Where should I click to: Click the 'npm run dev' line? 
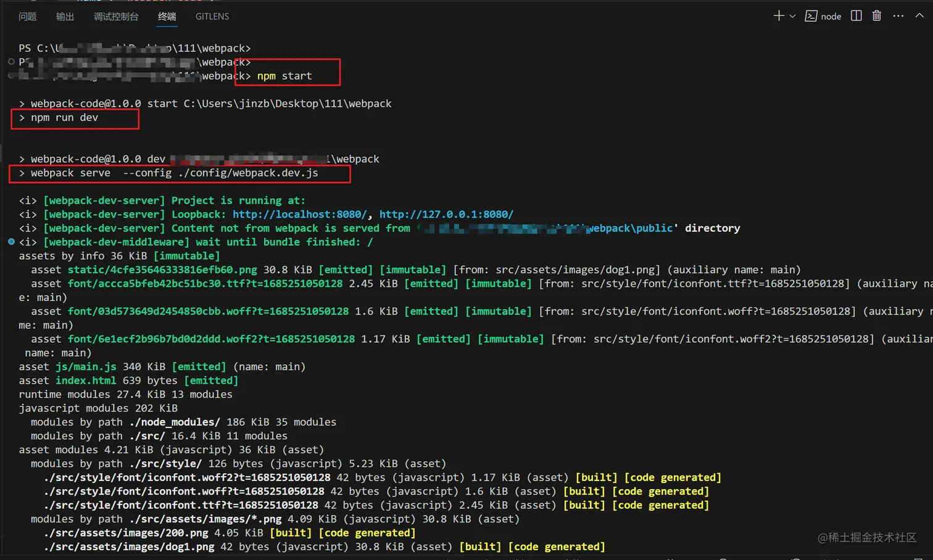coord(59,117)
